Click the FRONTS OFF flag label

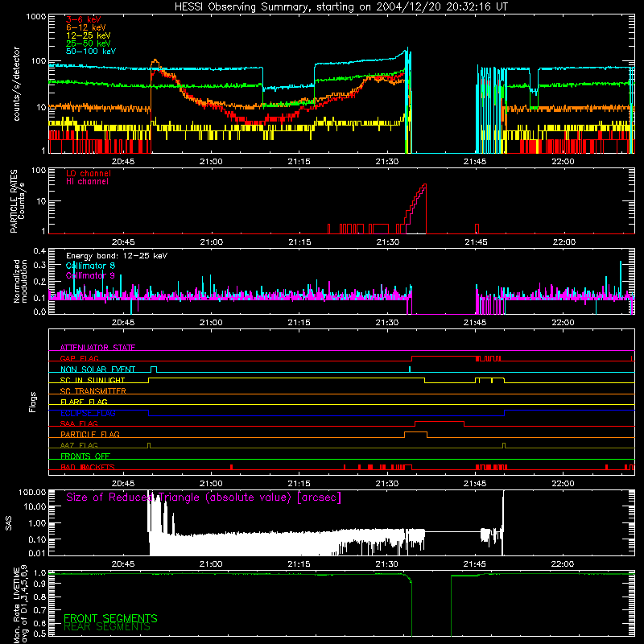(85, 456)
